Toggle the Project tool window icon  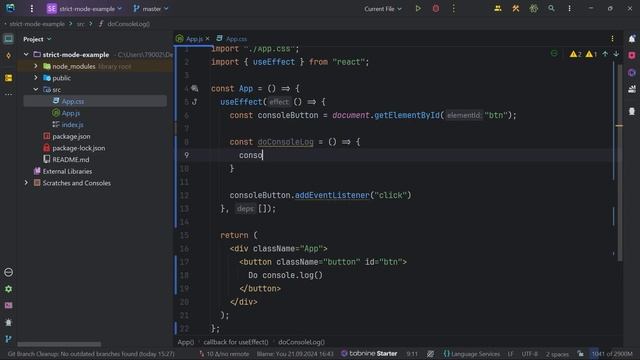pos(8,39)
